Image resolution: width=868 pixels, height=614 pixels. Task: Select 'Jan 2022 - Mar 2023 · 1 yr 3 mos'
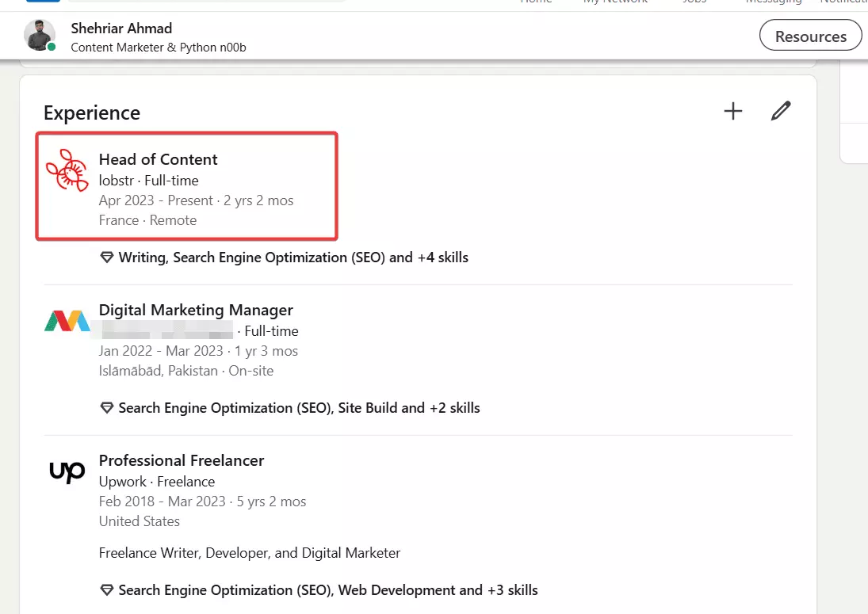198,351
